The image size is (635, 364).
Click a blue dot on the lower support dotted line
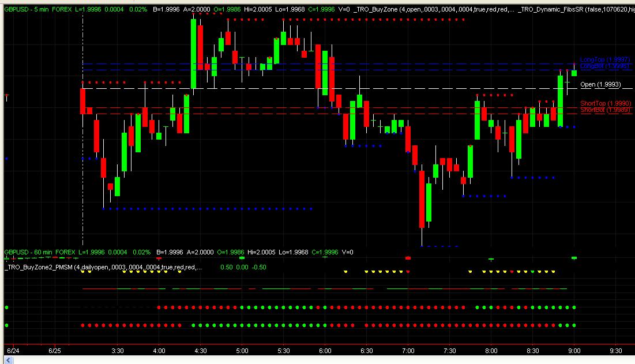click(x=173, y=208)
